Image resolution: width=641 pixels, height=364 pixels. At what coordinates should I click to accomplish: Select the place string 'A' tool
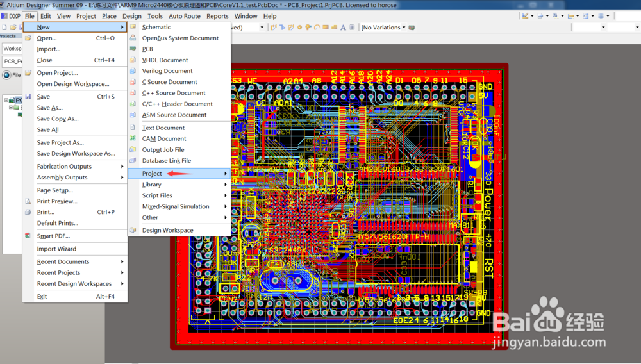pyautogui.click(x=343, y=28)
